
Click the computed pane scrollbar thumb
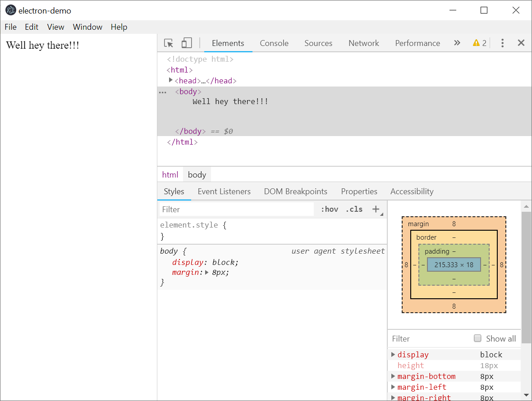tap(526, 277)
